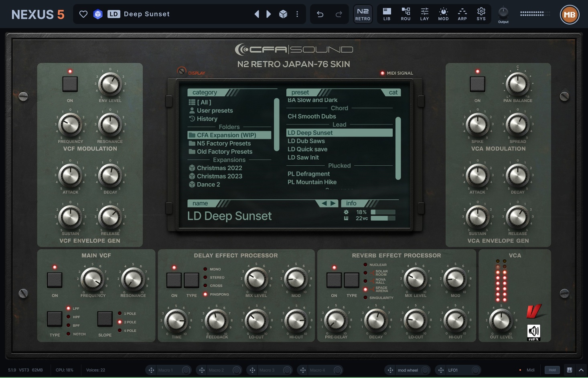Image resolution: width=588 pixels, height=378 pixels.
Task: Click Macro 1 move handle icon
Action: pyautogui.click(x=151, y=370)
